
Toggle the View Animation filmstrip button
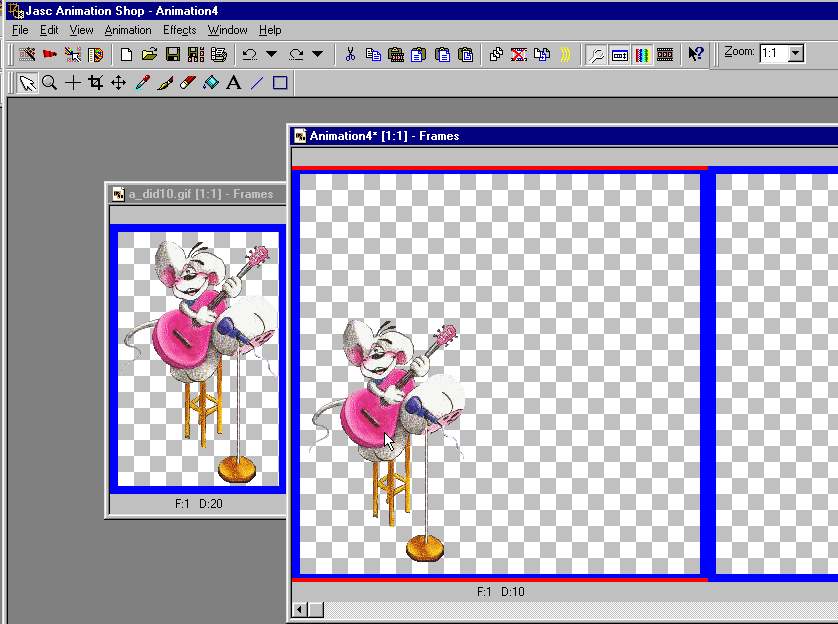[x=665, y=54]
